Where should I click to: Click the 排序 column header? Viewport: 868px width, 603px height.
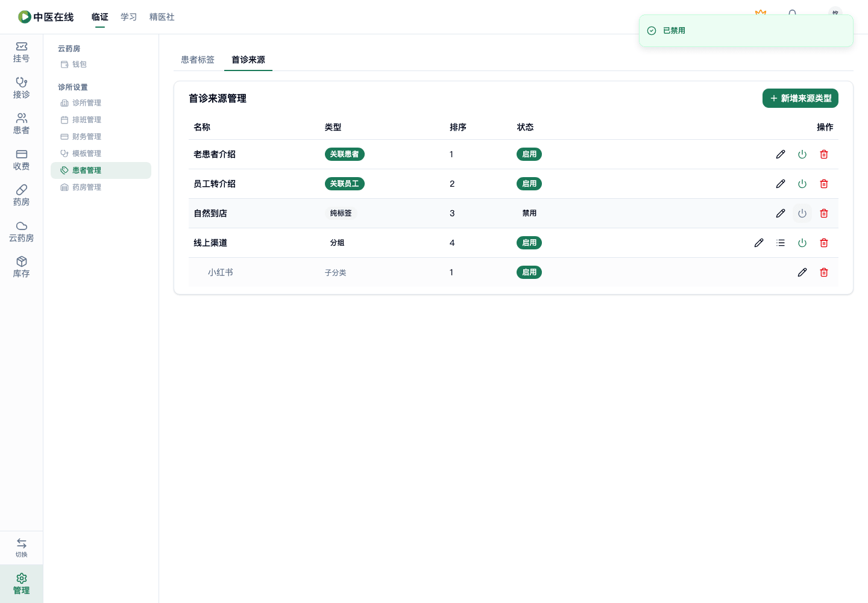tap(458, 127)
